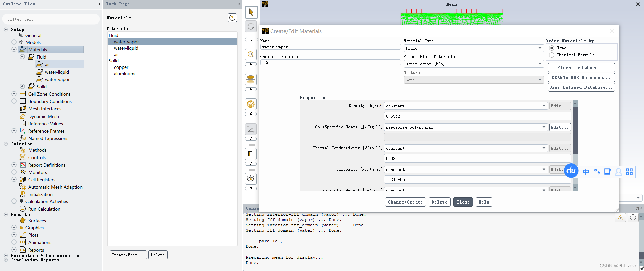Open Cp Specific Heat method dropdown
644x271 pixels.
coord(466,127)
